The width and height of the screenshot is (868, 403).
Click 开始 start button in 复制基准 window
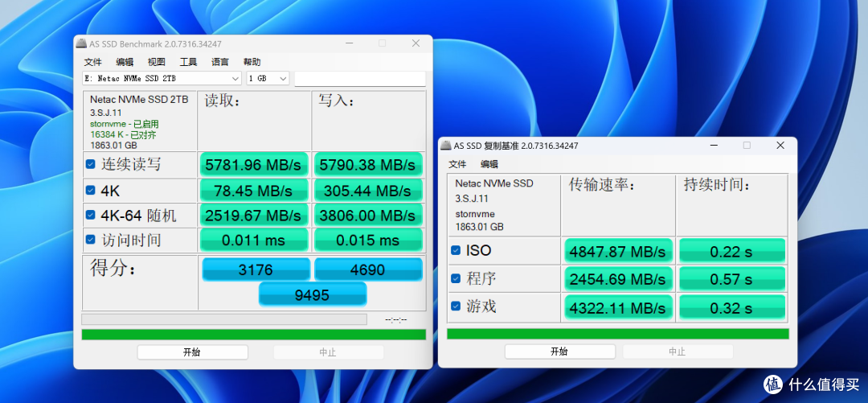(x=559, y=352)
